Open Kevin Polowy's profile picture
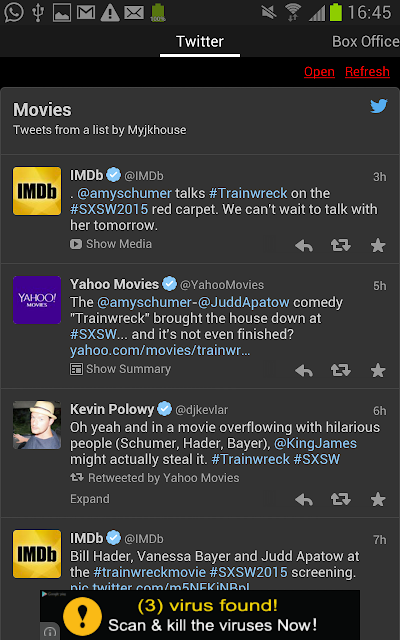The image size is (400, 640). click(37, 425)
